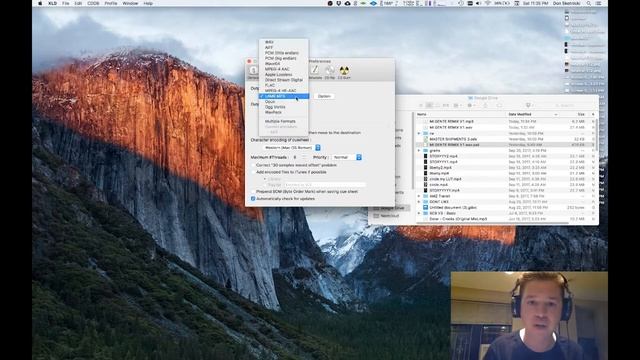Select MI GENTE REMIX V1.mp3 file

point(451,122)
